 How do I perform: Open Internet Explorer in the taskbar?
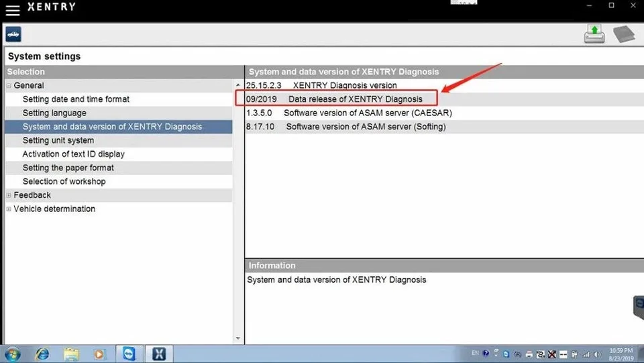[42, 354]
